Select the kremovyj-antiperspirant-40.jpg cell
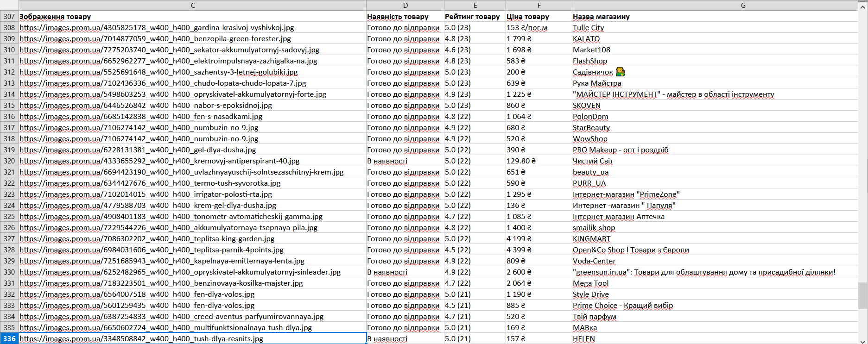 192,161
